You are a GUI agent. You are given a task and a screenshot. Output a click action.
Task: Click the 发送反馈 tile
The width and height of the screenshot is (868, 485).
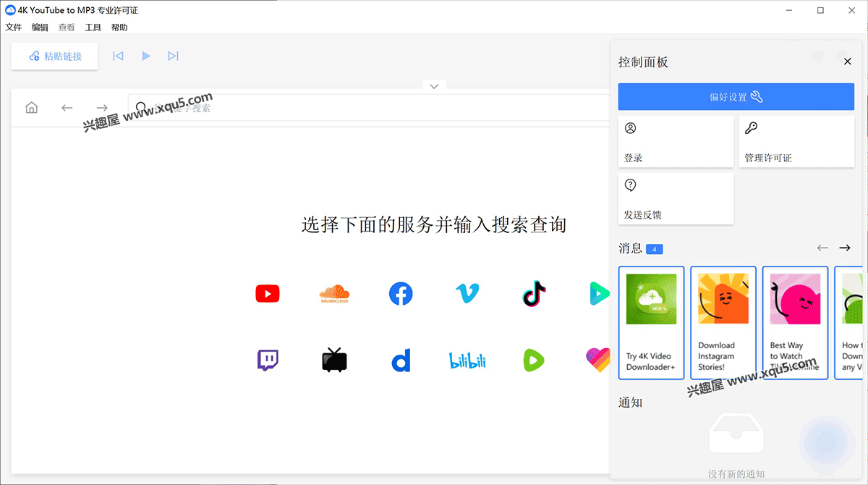click(x=676, y=198)
